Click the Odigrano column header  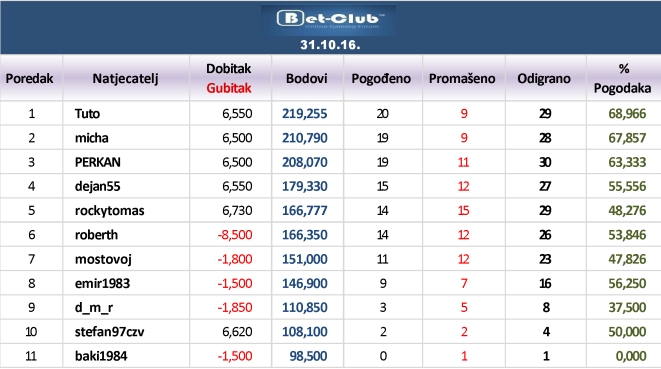pos(544,78)
